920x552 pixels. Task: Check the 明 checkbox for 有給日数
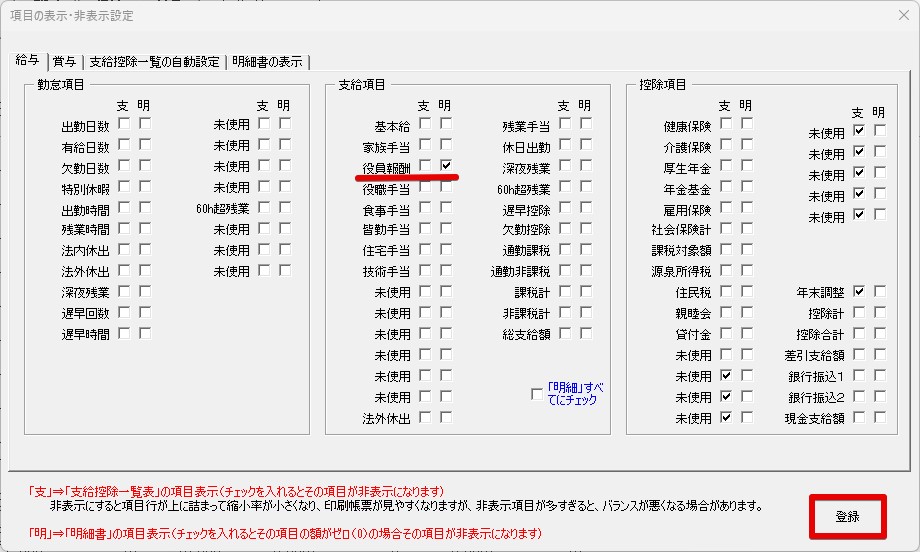tap(145, 145)
